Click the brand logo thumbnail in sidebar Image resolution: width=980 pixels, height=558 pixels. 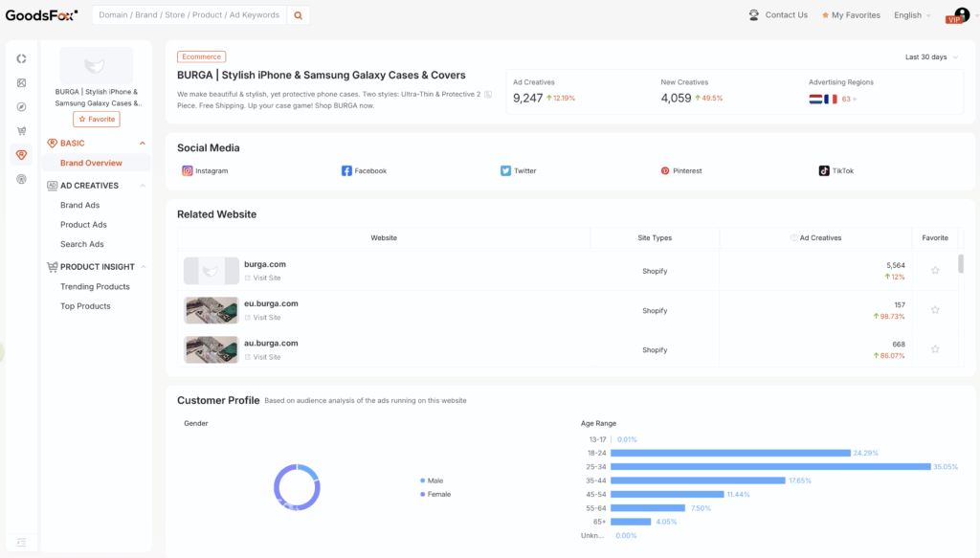97,65
